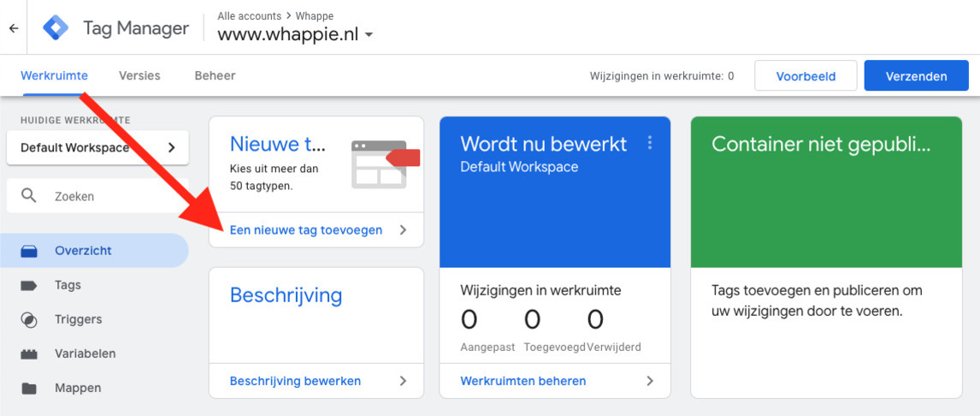
Task: Click Een nieuwe tag toevoegen link
Action: tap(306, 229)
